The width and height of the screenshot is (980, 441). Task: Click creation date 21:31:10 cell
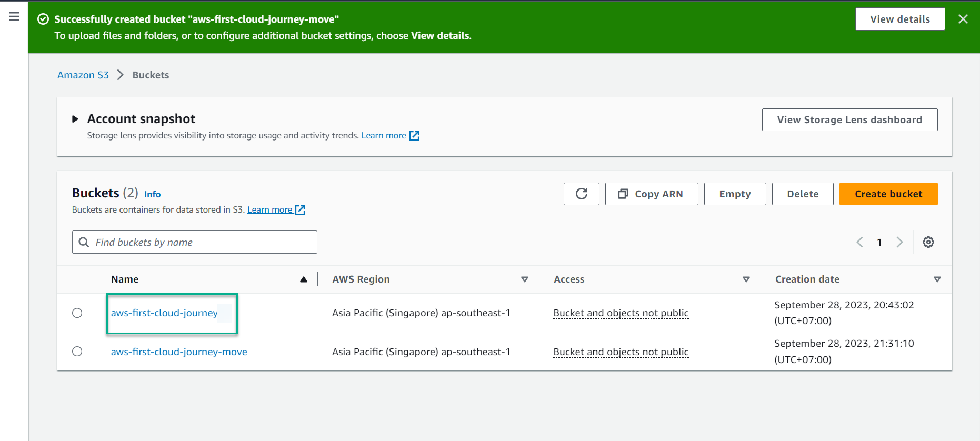pos(844,352)
